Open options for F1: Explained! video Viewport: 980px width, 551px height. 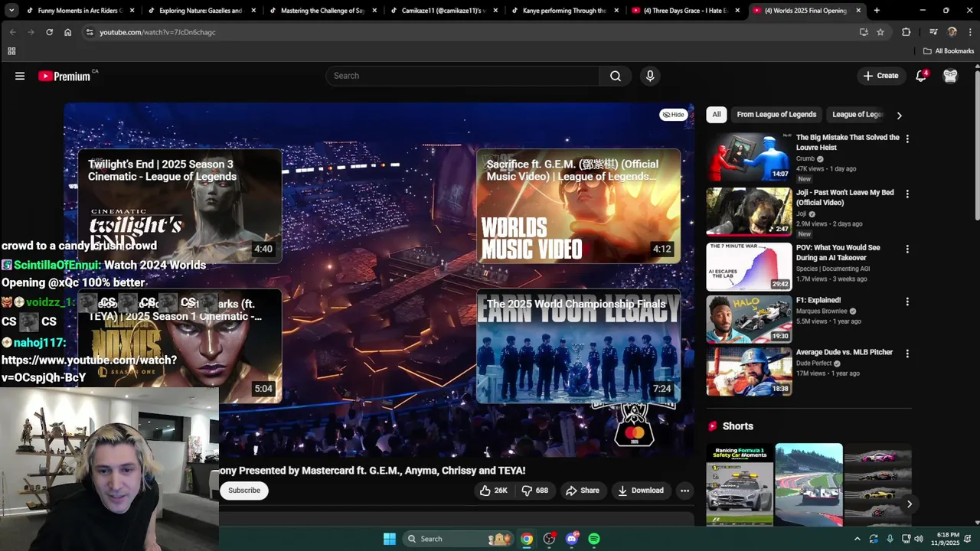(907, 302)
